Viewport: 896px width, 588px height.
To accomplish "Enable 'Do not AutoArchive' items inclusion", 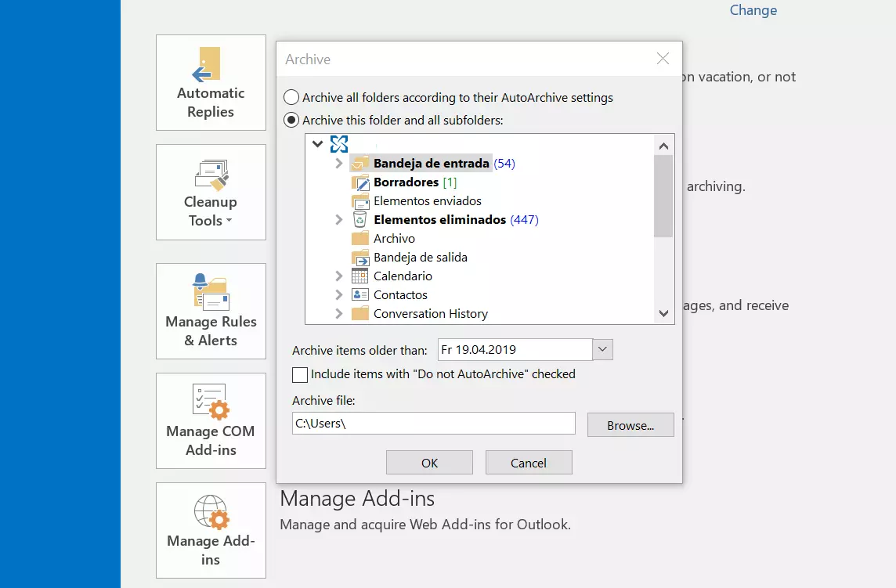I will 300,375.
